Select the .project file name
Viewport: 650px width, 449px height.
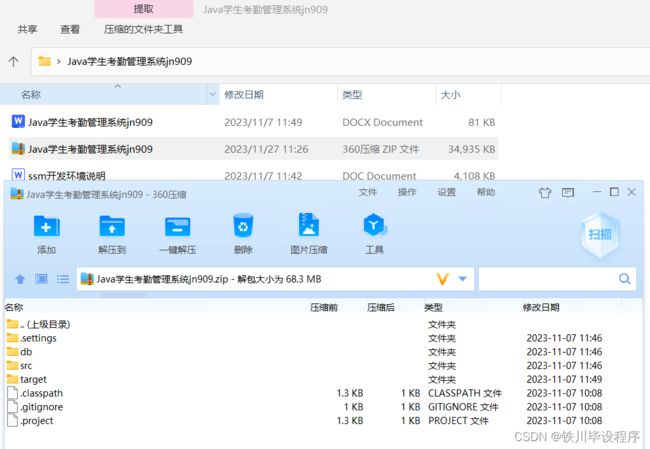pyautogui.click(x=37, y=420)
